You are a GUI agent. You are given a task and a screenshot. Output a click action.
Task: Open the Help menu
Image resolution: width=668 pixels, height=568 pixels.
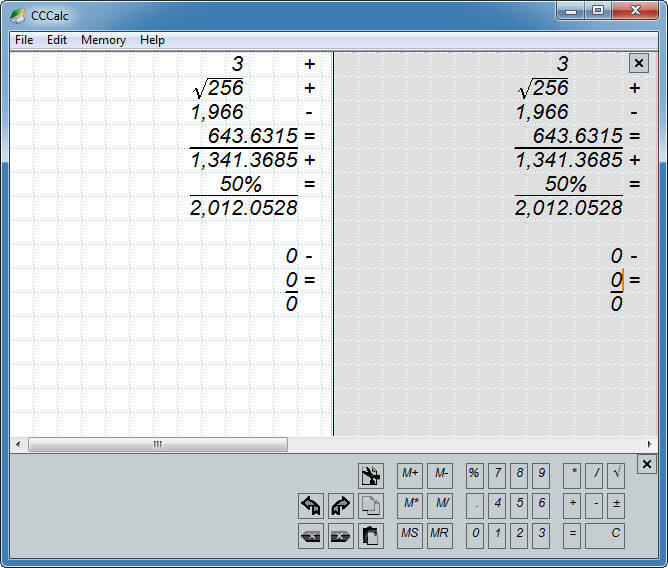click(x=152, y=40)
